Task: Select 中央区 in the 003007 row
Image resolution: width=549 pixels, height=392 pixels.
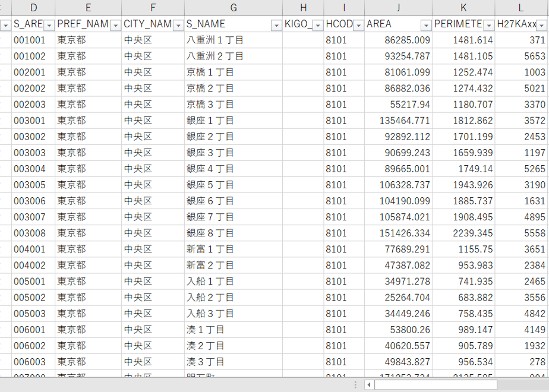Action: 153,217
